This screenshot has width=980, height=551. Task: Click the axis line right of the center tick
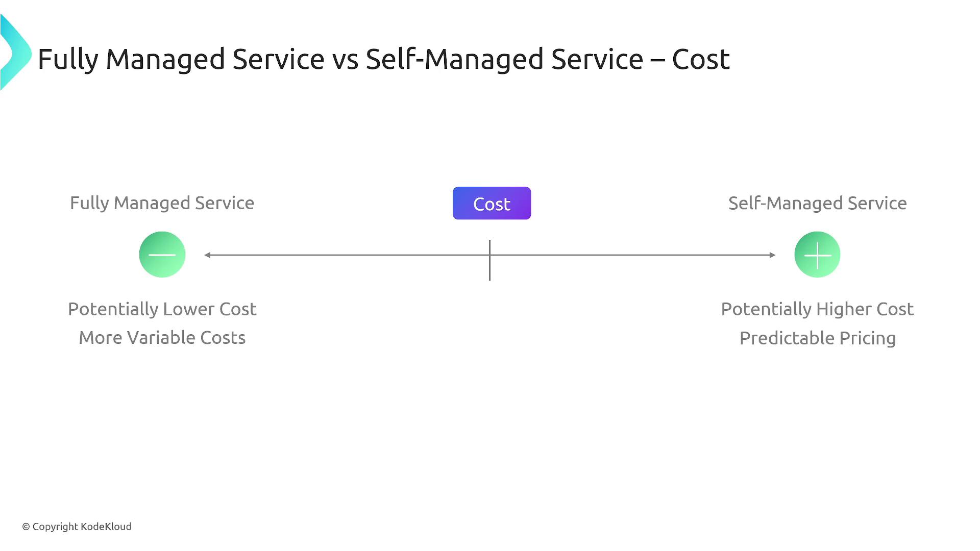click(633, 255)
